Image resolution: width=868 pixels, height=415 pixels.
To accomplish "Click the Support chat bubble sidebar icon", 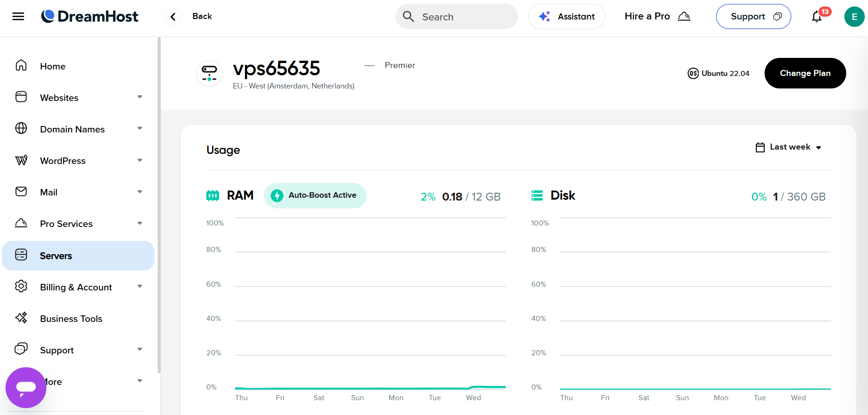I will tap(21, 349).
